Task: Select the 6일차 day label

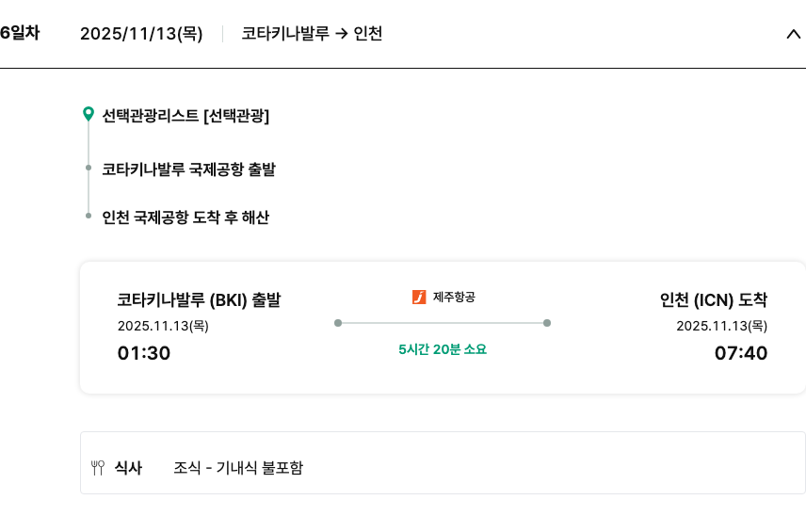Action: [19, 33]
